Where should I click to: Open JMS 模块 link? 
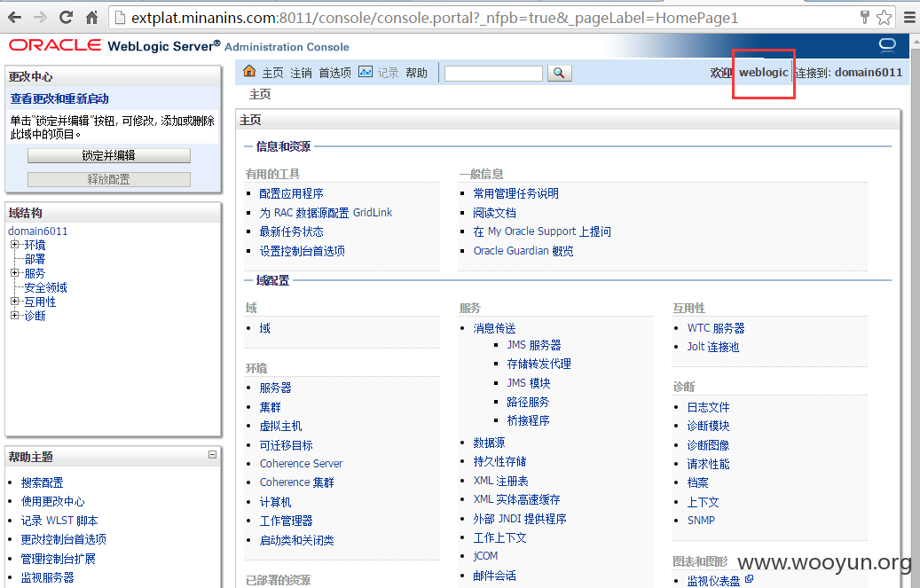tap(529, 383)
